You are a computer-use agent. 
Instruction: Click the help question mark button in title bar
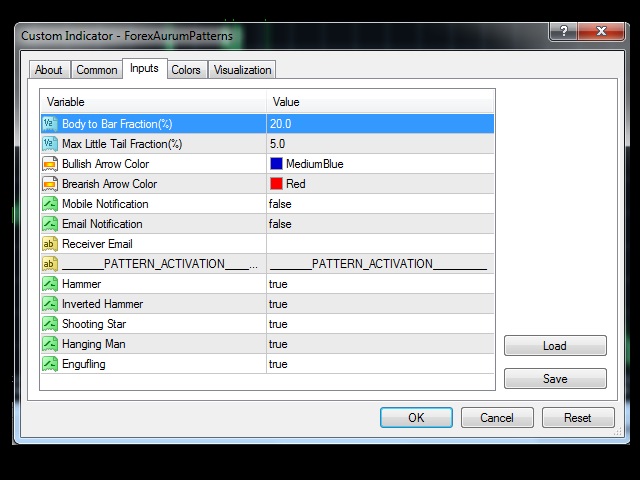[564, 31]
